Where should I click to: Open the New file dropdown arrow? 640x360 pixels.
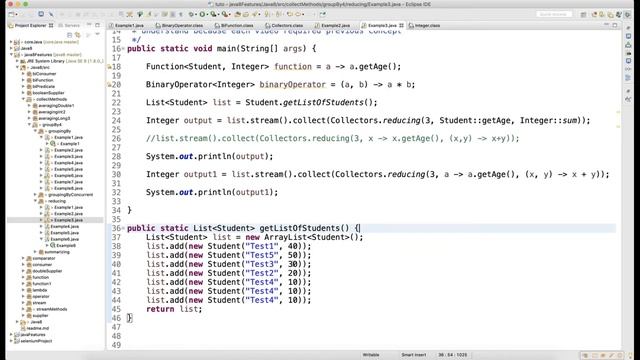pyautogui.click(x=16, y=14)
